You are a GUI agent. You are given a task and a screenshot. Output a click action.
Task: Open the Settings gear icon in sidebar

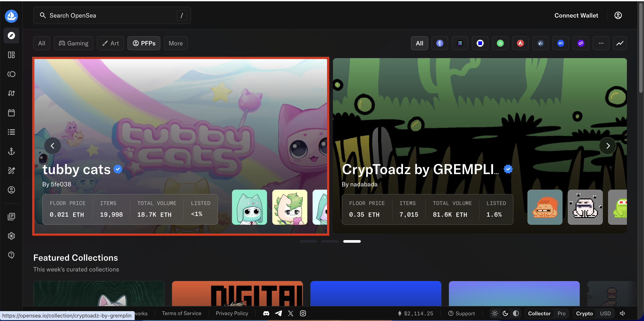coord(11,236)
